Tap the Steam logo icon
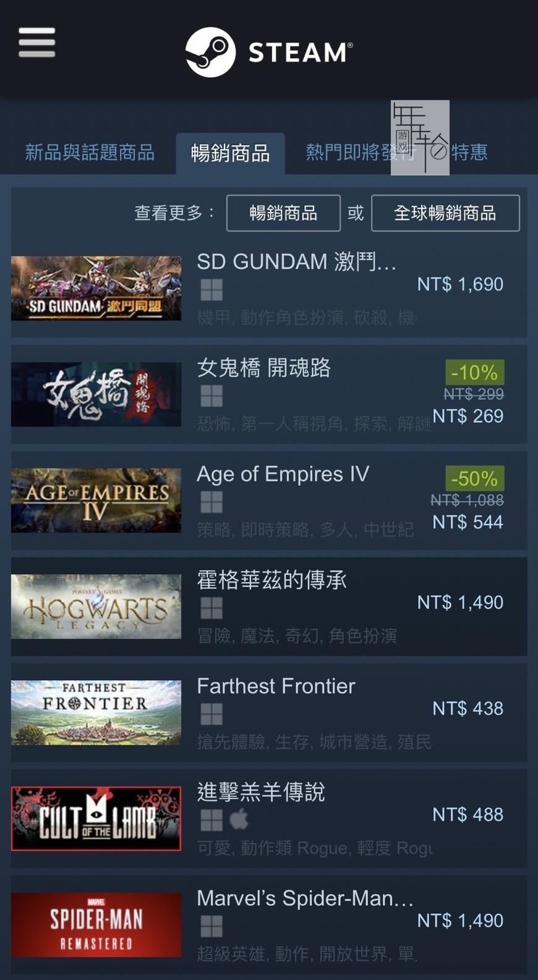This screenshot has width=538, height=980. [x=210, y=52]
